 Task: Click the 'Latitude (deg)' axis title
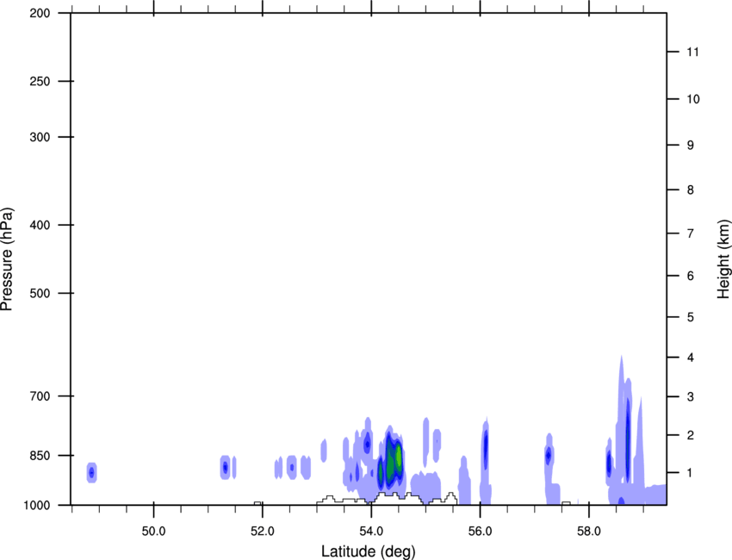369,551
